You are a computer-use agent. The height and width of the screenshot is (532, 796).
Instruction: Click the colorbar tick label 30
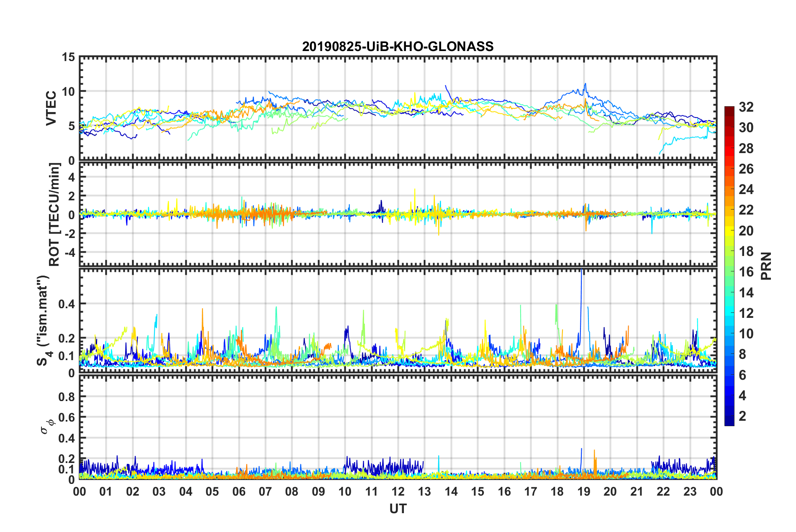[746, 128]
